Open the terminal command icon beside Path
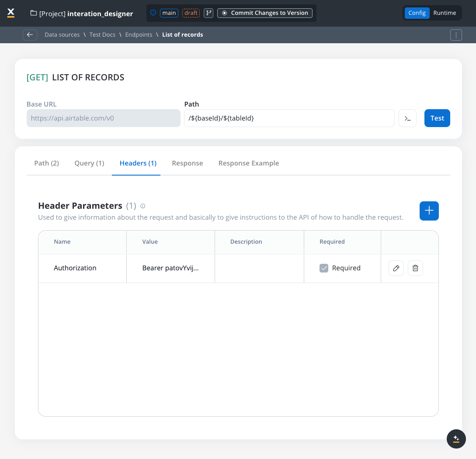Screen dimensions: 476x459 point(407,118)
